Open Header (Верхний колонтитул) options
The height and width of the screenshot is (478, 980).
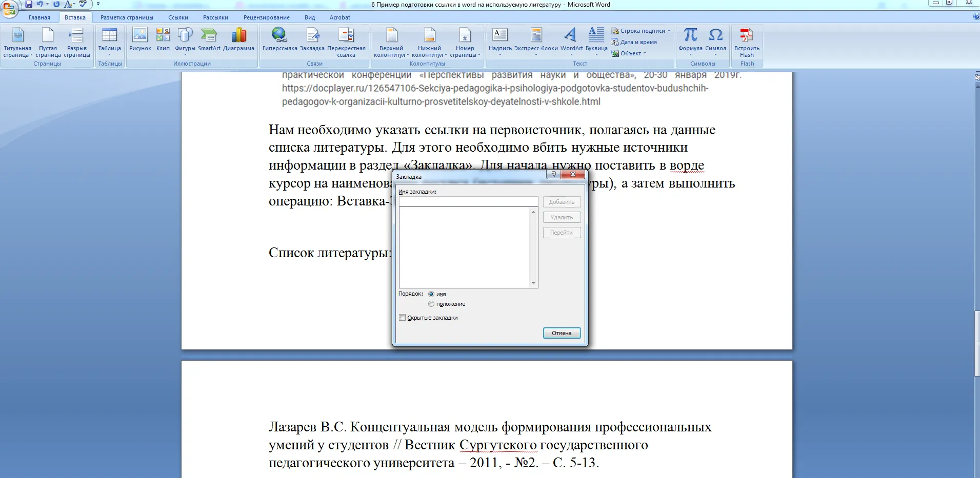tap(391, 43)
